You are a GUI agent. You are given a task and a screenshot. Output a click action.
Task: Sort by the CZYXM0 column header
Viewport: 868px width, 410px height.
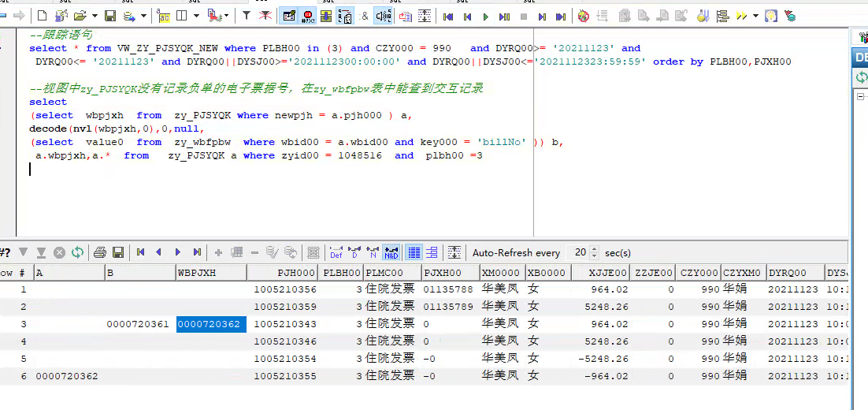click(x=744, y=273)
